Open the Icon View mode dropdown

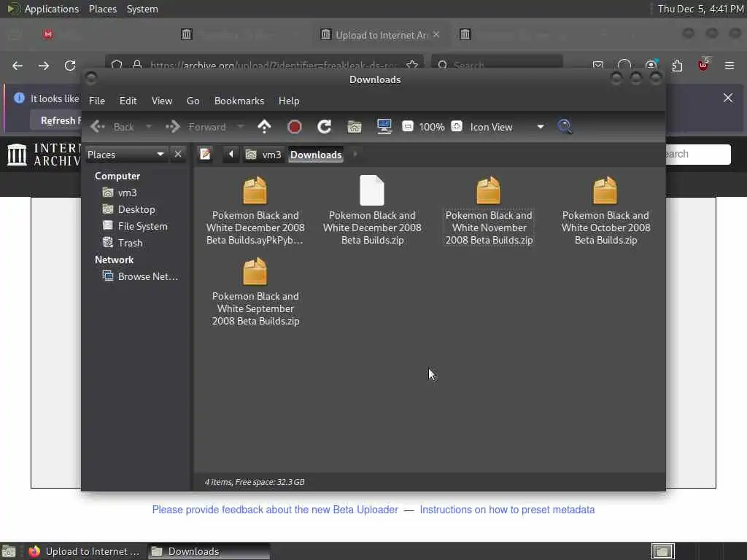click(x=507, y=127)
